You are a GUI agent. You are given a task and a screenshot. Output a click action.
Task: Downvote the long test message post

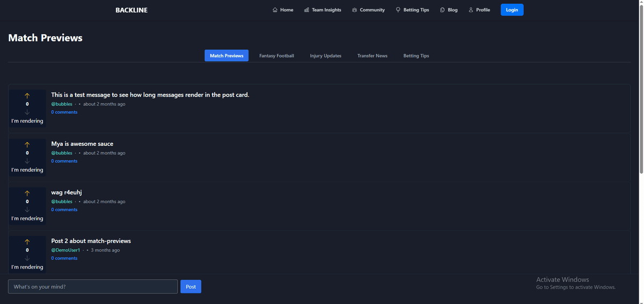pos(27,112)
